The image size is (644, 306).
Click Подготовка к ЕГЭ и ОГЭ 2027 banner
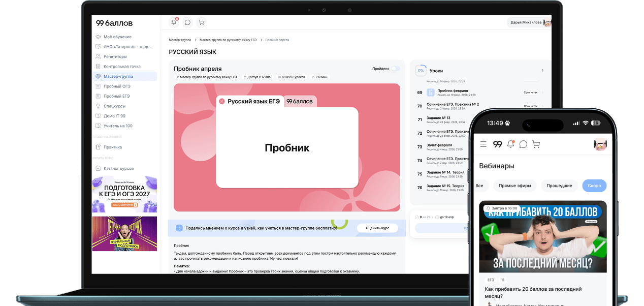tap(124, 194)
